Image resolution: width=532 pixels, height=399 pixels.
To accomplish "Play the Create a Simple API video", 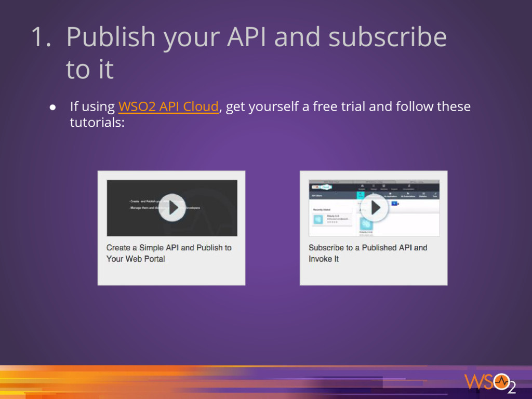I will (x=172, y=208).
